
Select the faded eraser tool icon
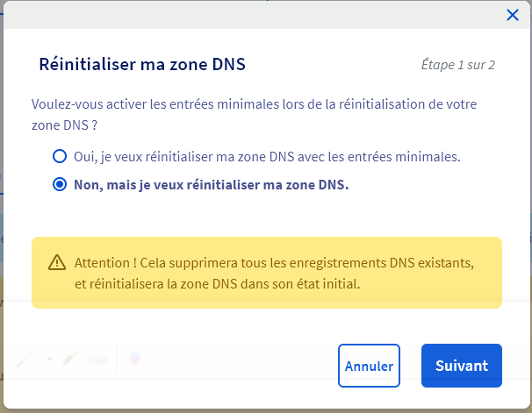[x=97, y=359]
